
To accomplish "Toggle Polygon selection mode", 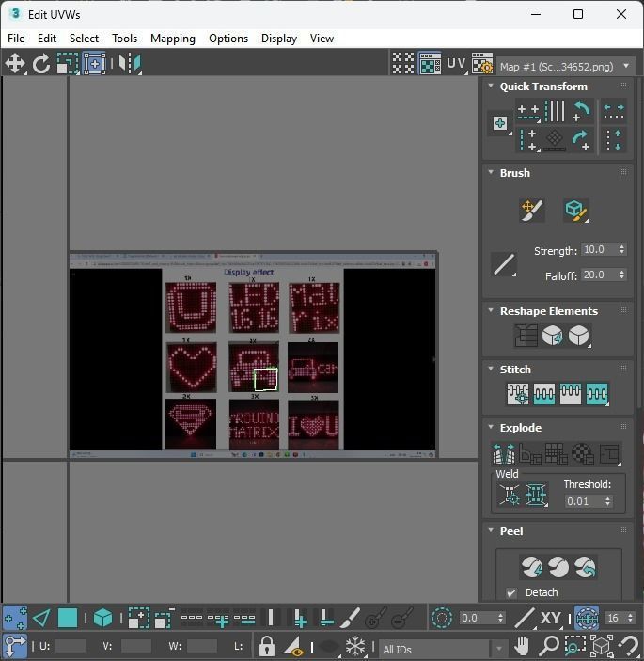I will click(68, 618).
